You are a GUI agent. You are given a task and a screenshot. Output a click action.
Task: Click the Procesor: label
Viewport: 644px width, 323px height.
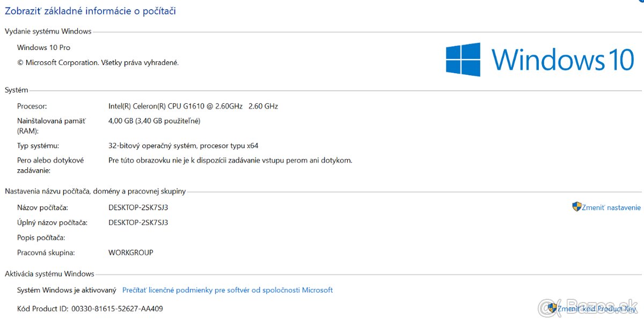click(x=32, y=106)
